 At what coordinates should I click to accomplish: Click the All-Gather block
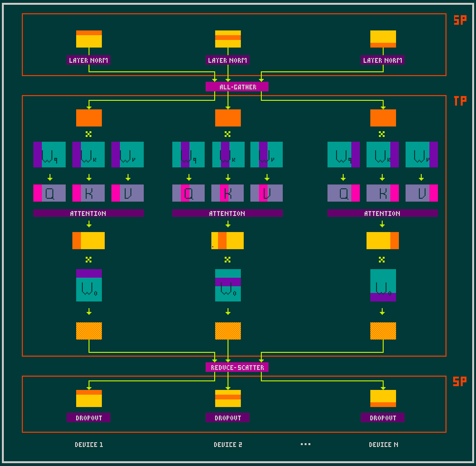[x=237, y=87]
